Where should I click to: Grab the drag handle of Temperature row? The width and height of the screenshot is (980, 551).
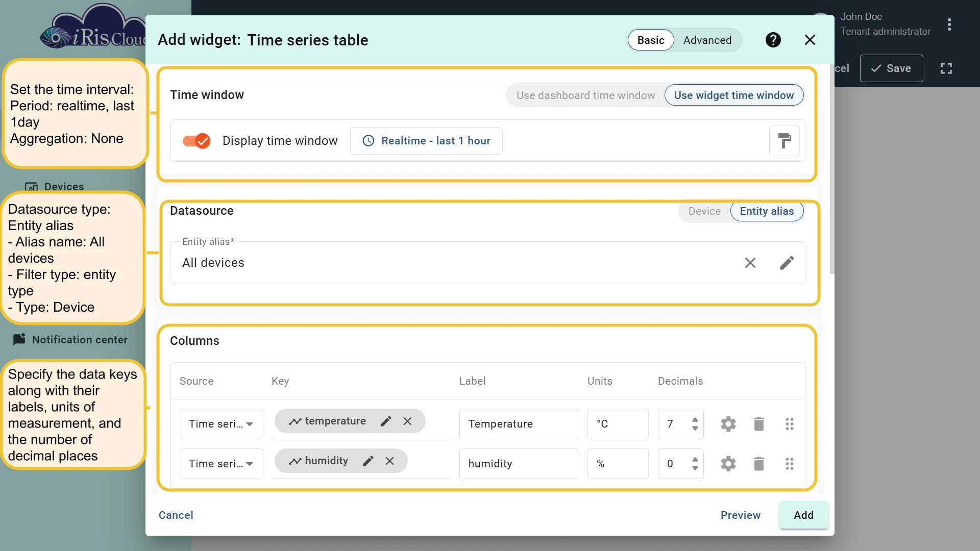(x=790, y=424)
